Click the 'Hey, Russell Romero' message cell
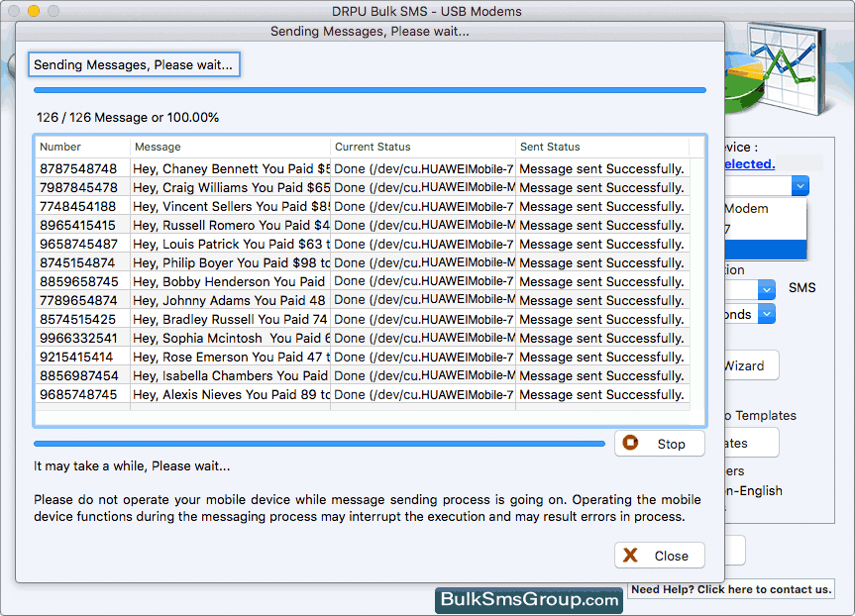 click(231, 225)
